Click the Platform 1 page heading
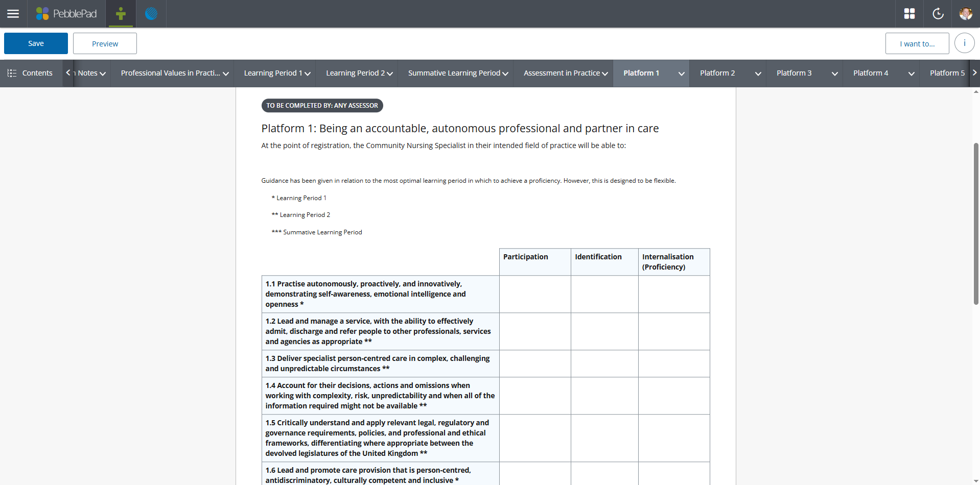Viewport: 980px width, 485px height. pos(460,128)
